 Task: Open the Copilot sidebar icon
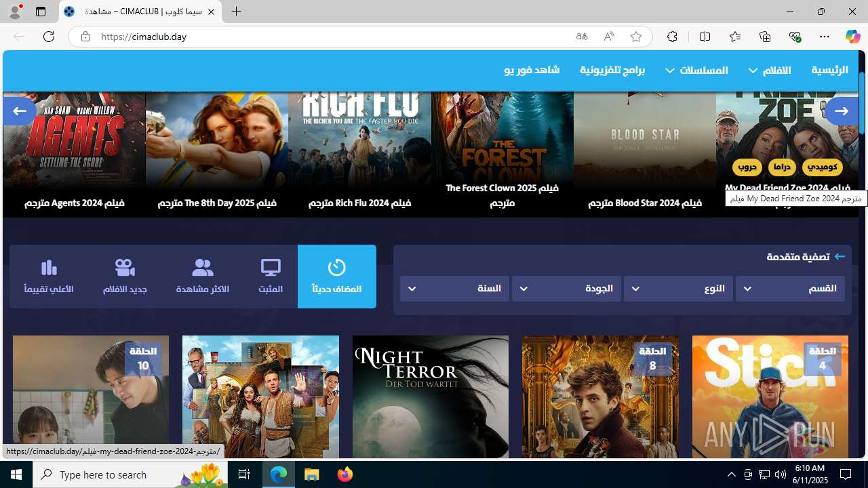tap(853, 37)
